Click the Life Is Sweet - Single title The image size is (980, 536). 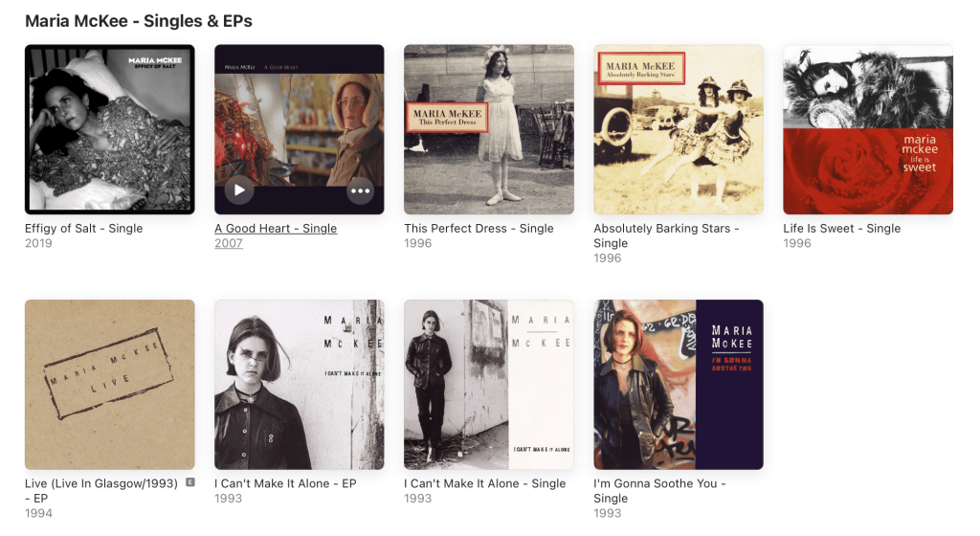[x=842, y=229]
